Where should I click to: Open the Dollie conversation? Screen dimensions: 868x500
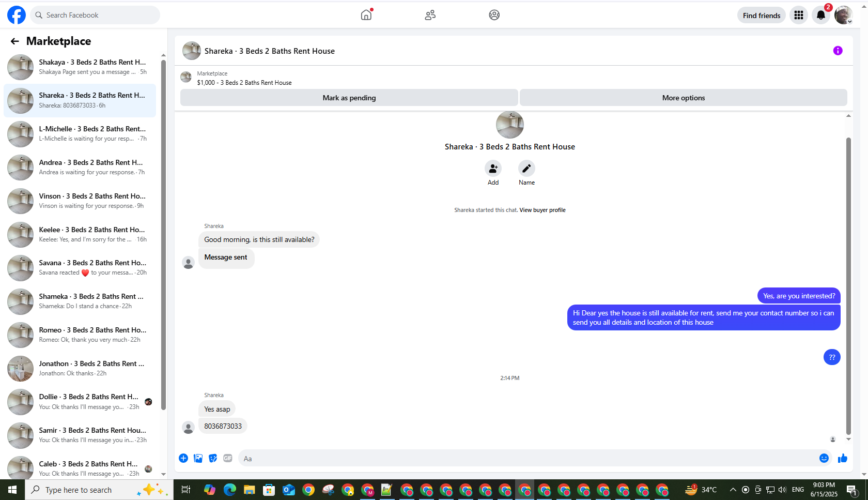pyautogui.click(x=80, y=402)
